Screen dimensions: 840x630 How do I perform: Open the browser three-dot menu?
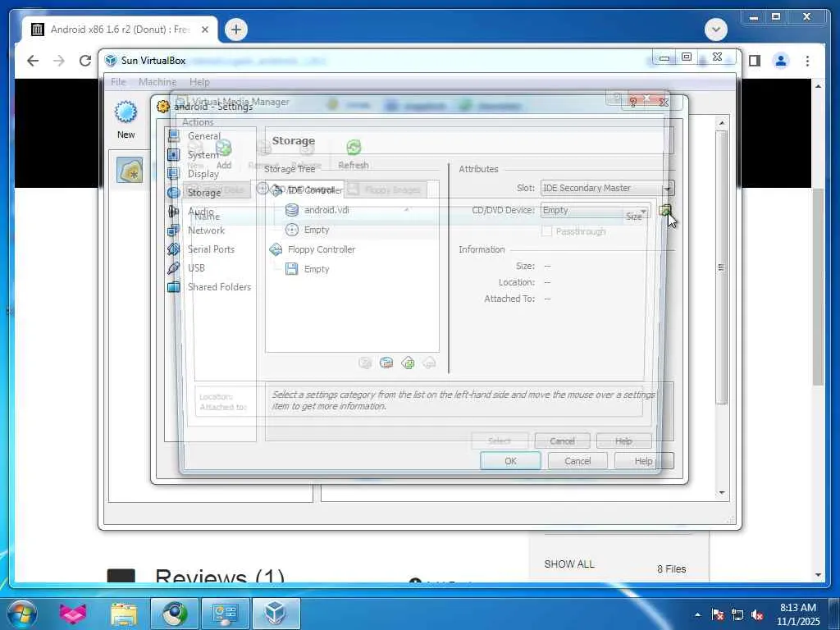[x=807, y=61]
